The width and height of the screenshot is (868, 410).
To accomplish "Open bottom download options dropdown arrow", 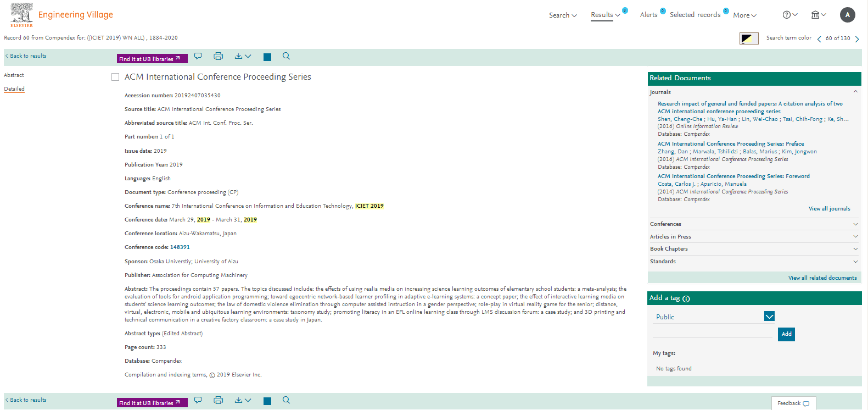I will [248, 400].
